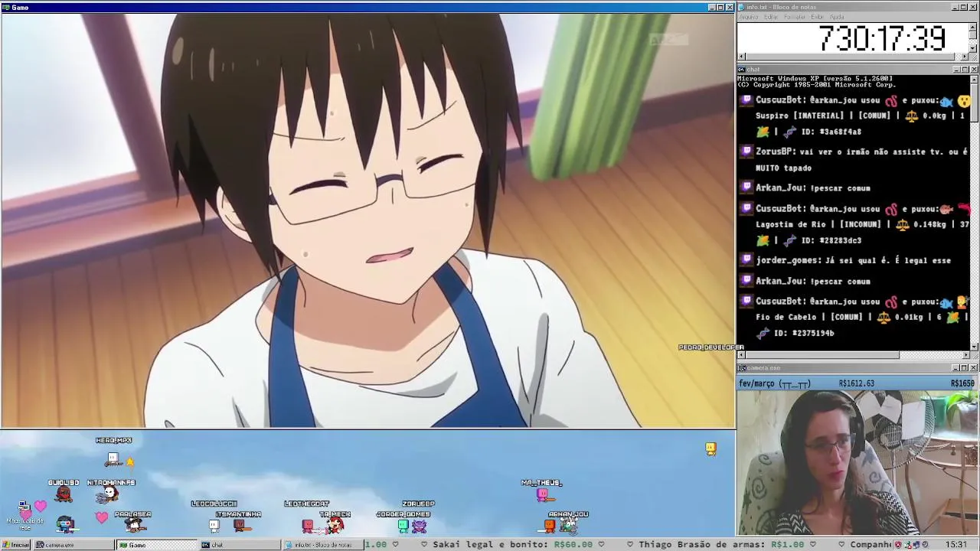Click the anime video in Game window
The height and width of the screenshot is (551, 980).
pyautogui.click(x=368, y=220)
